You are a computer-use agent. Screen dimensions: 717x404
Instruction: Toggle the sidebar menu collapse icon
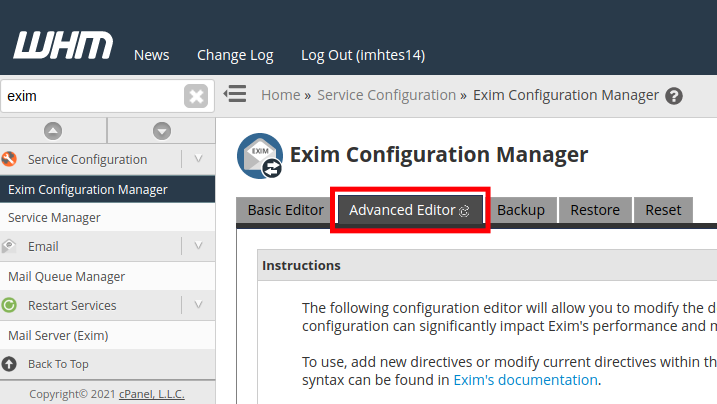click(235, 95)
